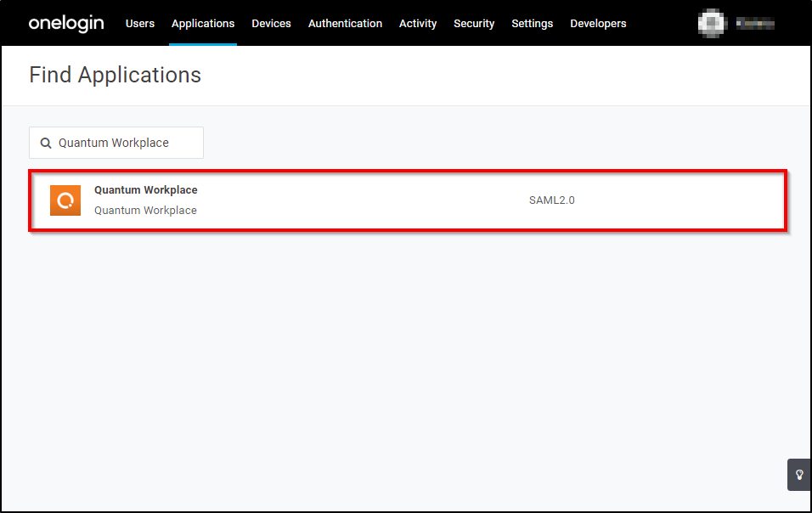This screenshot has height=513, width=812.
Task: Open the Security menu
Action: coord(474,23)
